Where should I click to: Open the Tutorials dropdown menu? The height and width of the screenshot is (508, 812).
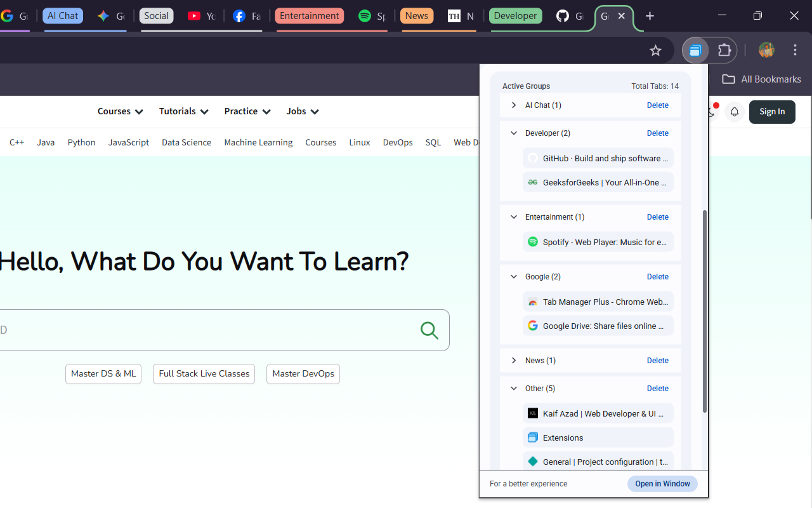tap(184, 111)
